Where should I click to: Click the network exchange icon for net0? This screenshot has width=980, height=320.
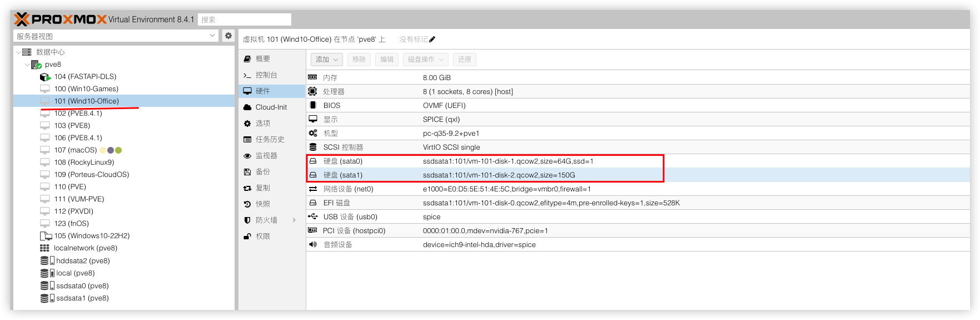point(313,189)
